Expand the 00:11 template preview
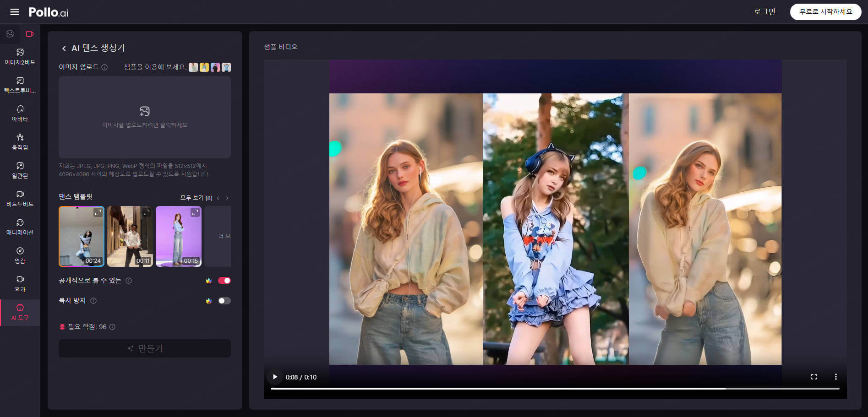Image resolution: width=868 pixels, height=417 pixels. (147, 212)
